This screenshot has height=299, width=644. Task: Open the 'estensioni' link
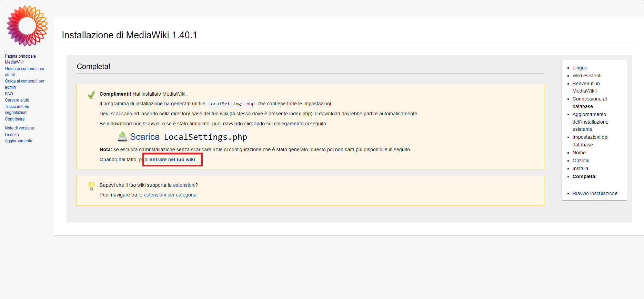coord(184,185)
